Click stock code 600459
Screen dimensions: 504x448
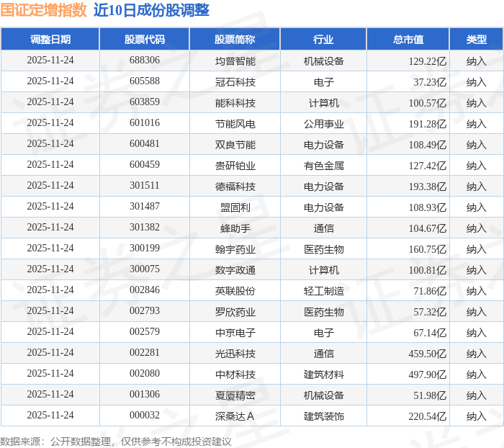tap(145, 165)
